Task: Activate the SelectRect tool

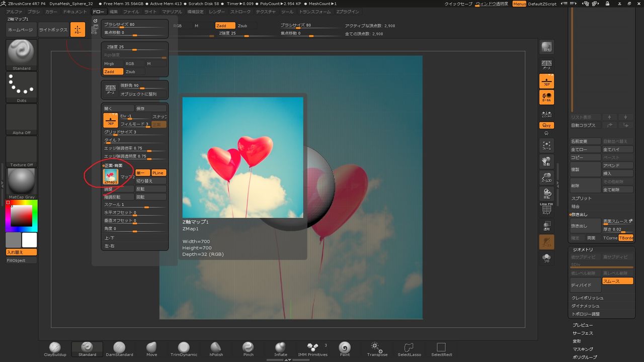Action: click(441, 349)
